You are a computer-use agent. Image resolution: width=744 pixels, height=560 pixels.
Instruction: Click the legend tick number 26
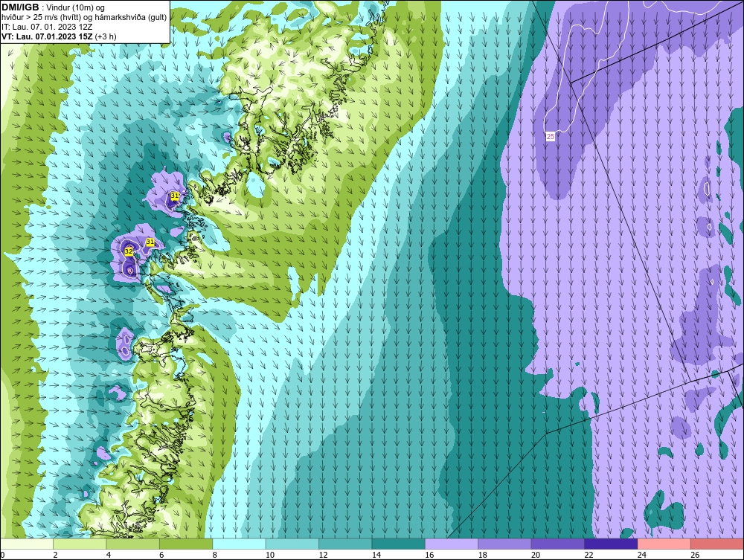pos(695,555)
